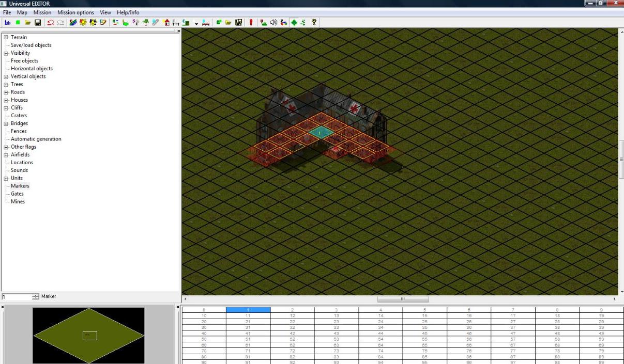The width and height of the screenshot is (624, 364).
Task: Expand the Roads tree node
Action: click(x=6, y=92)
